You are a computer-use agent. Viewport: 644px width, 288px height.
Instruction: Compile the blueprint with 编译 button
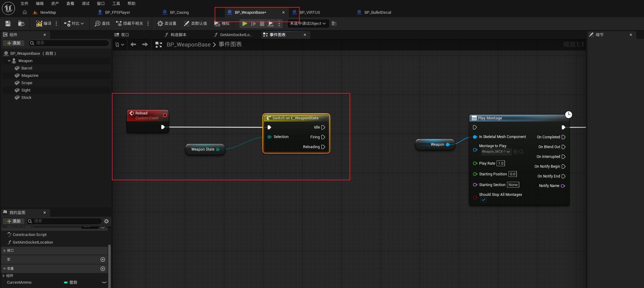43,24
